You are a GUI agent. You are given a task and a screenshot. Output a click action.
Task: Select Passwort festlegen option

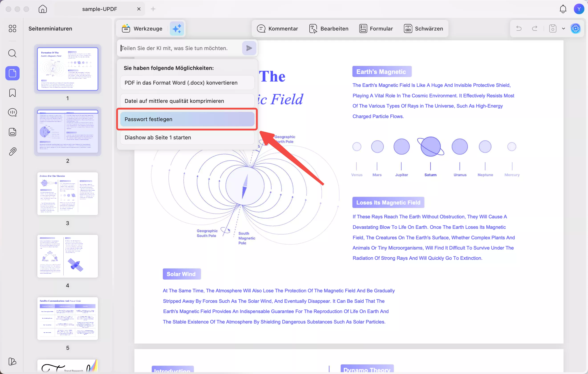tap(187, 119)
